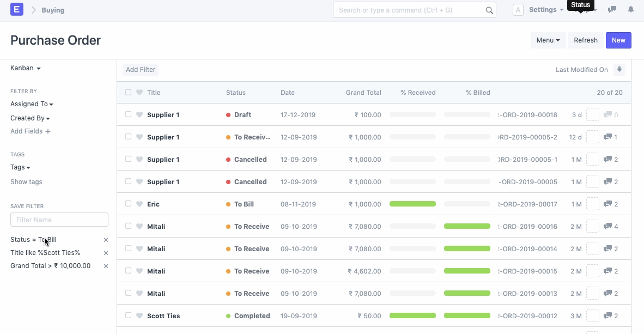Screen dimensions: 644x334
Task: Expand the Created By filter dropdown
Action: pyautogui.click(x=30, y=118)
